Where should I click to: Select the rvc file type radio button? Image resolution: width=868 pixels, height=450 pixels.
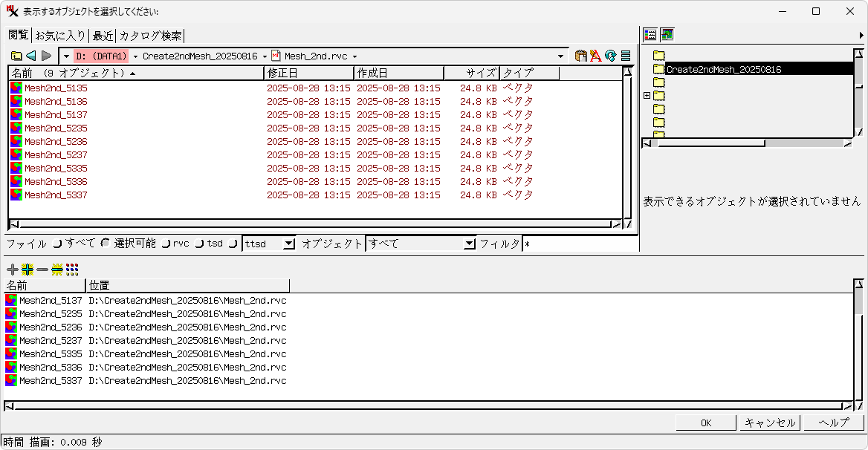(x=166, y=244)
